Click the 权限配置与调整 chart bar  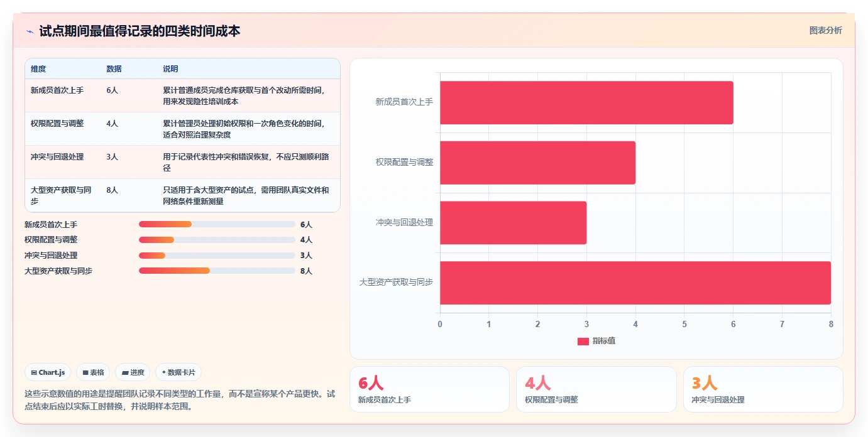(x=537, y=163)
